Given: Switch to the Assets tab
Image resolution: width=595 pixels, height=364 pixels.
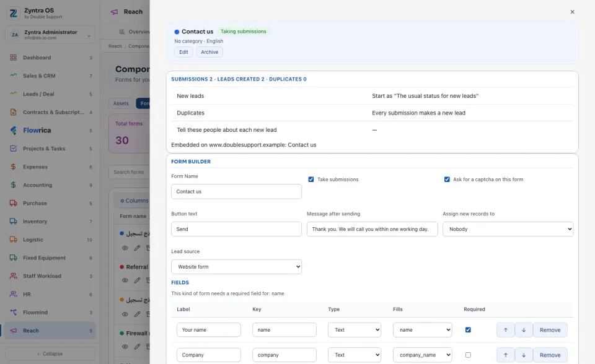Looking at the screenshot, I should [x=121, y=103].
